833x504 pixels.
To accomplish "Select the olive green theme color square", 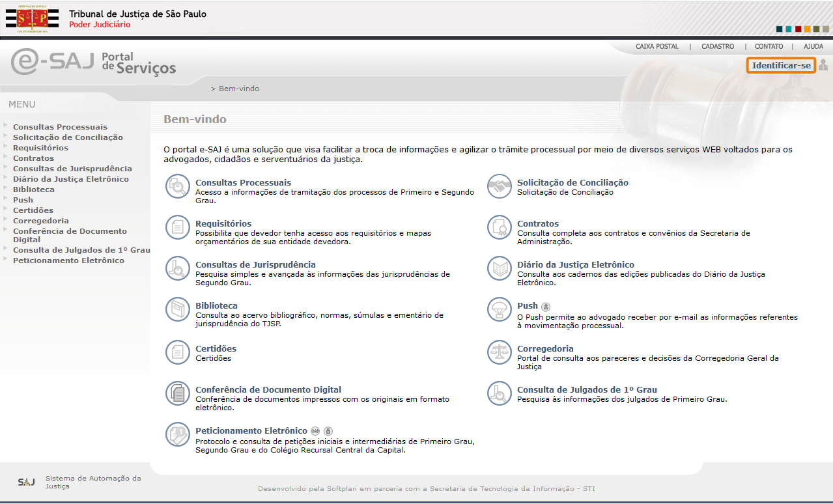I will (x=816, y=29).
